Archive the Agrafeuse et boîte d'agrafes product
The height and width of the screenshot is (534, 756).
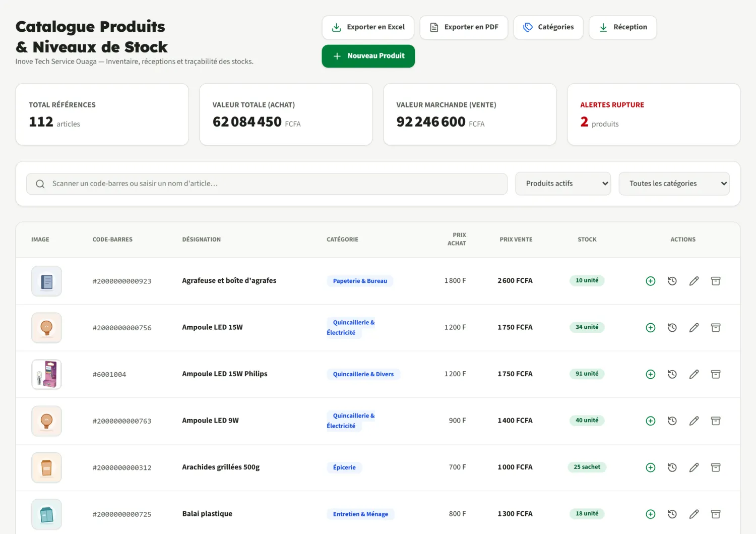pyautogui.click(x=716, y=281)
